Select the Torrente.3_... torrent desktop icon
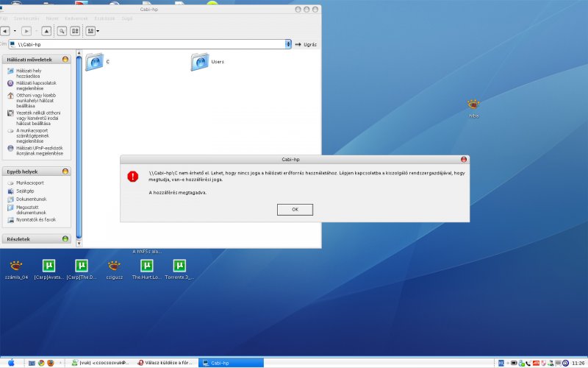Screen dimensions: 588x368 179,266
